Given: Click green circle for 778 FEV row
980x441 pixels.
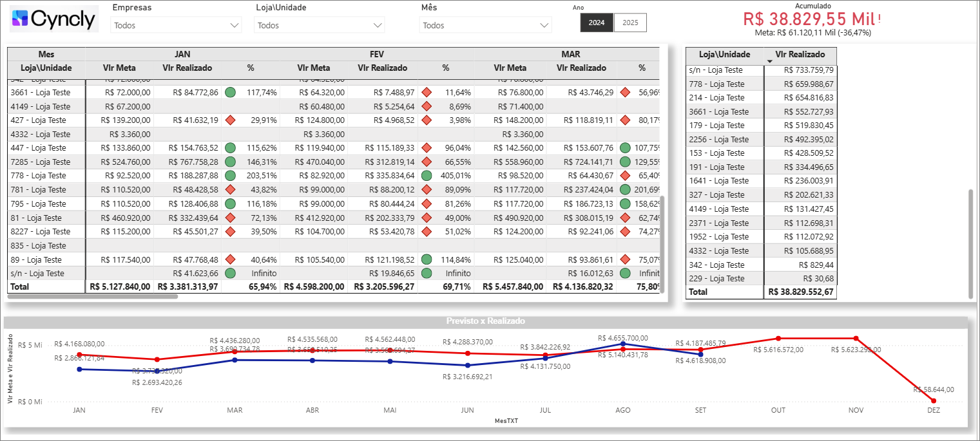Looking at the screenshot, I should pos(426,176).
